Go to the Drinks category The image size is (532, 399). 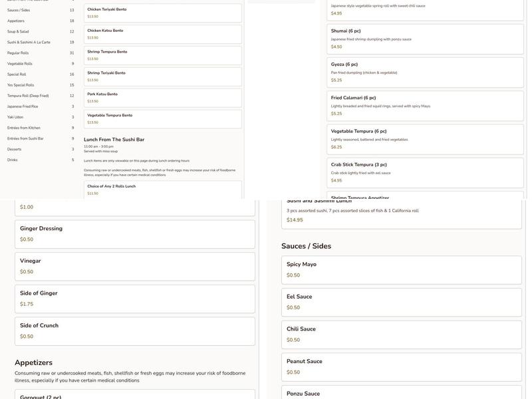pos(13,160)
